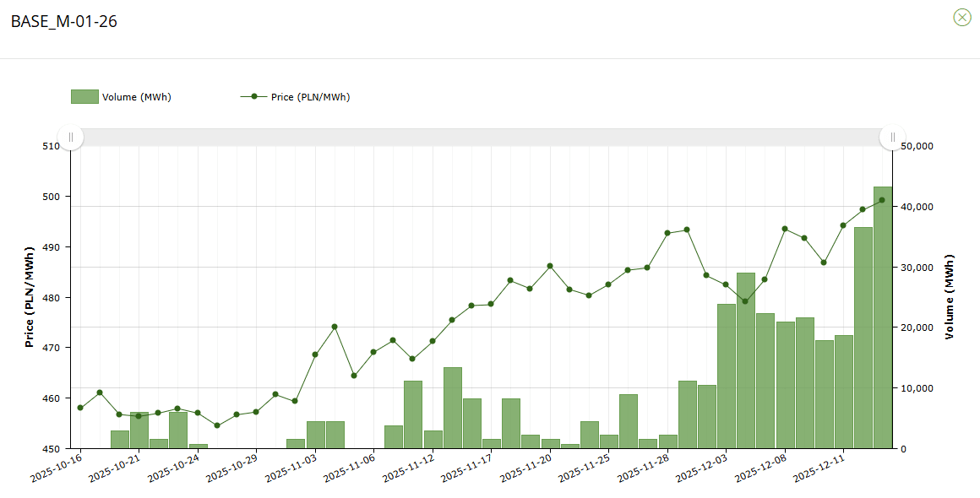This screenshot has width=980, height=498.
Task: Close the BASE_M-01-26 chart popup
Action: pos(961,17)
